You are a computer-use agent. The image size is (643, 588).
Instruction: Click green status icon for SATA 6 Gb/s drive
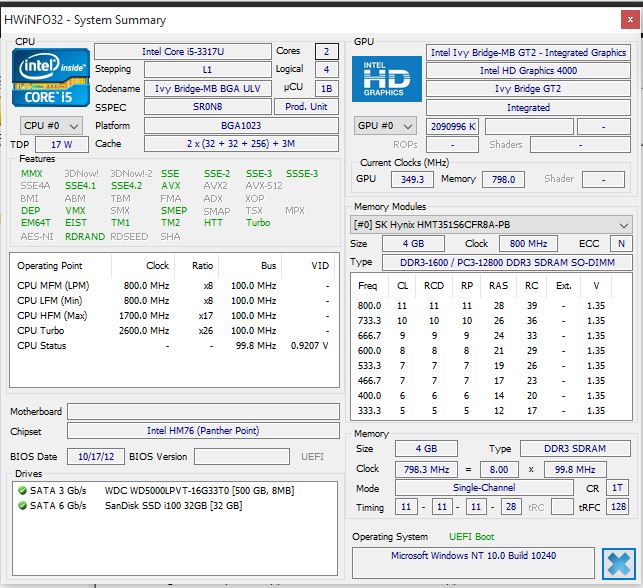(23, 506)
